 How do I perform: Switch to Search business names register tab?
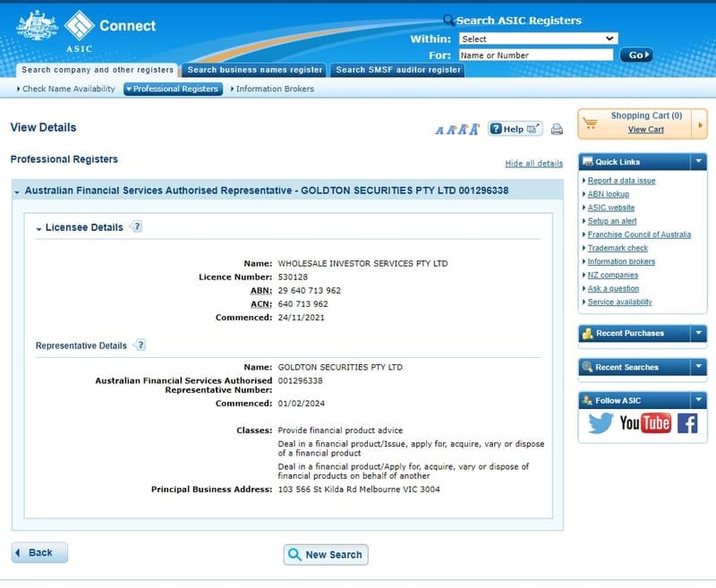[254, 70]
